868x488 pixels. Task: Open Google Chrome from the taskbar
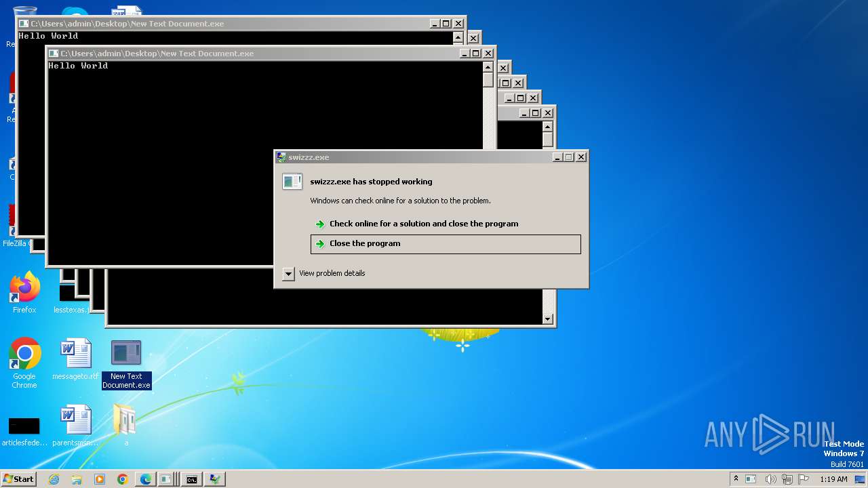123,479
